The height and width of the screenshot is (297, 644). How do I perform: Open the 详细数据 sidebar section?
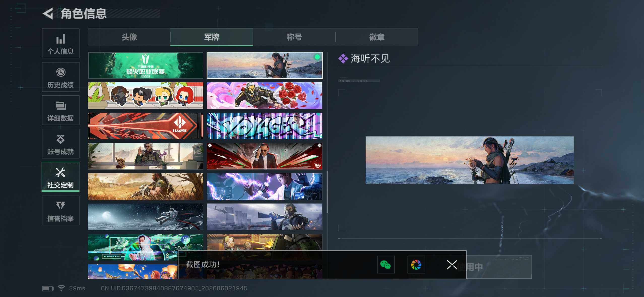tap(60, 110)
